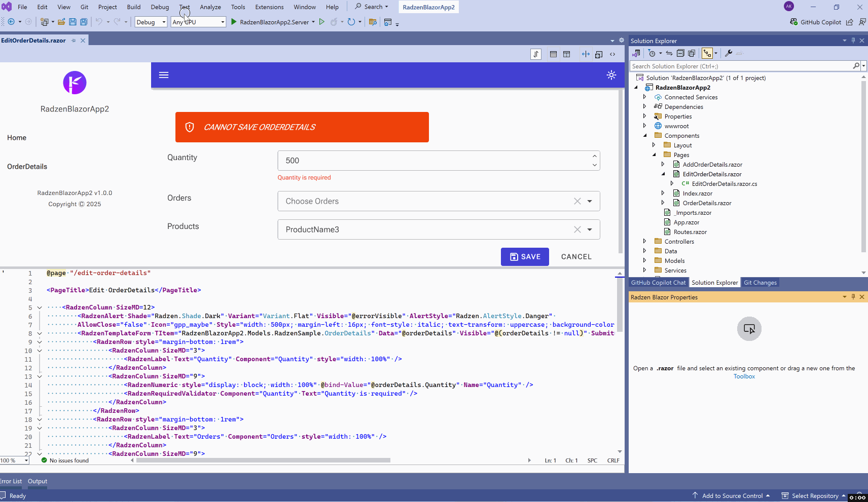This screenshot has height=502, width=868.
Task: Expand the Layout folder
Action: coord(654,145)
